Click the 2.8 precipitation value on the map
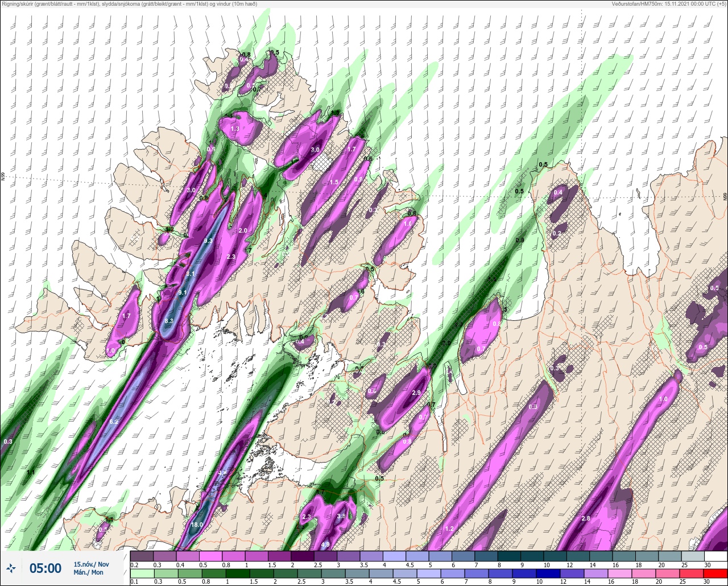The width and height of the screenshot is (728, 586). click(x=586, y=519)
